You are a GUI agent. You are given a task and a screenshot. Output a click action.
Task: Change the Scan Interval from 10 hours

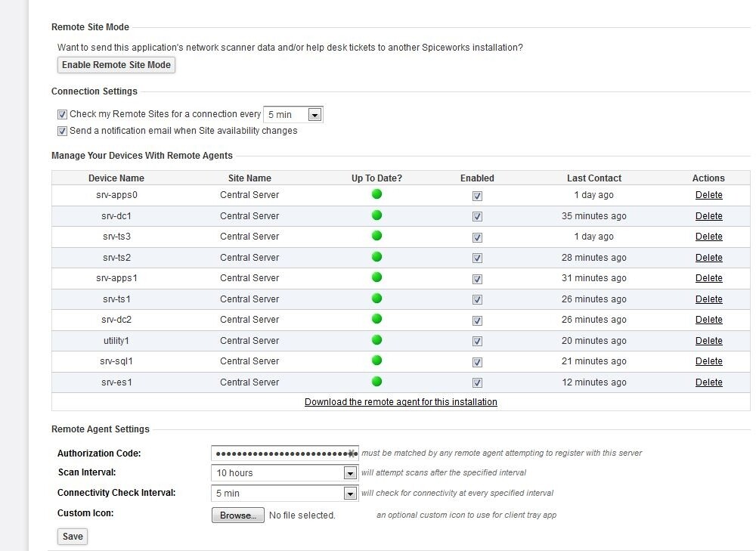click(x=349, y=472)
